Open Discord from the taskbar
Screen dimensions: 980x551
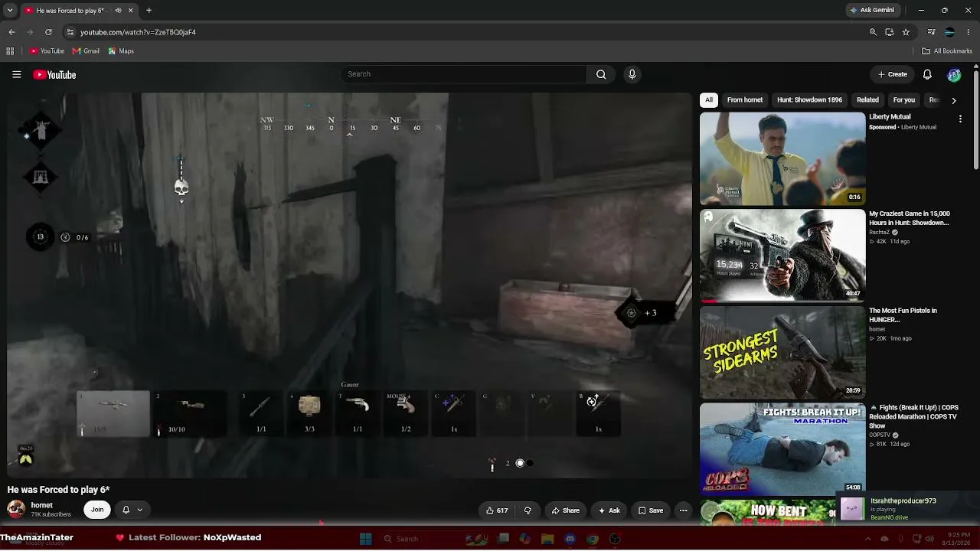[570, 539]
